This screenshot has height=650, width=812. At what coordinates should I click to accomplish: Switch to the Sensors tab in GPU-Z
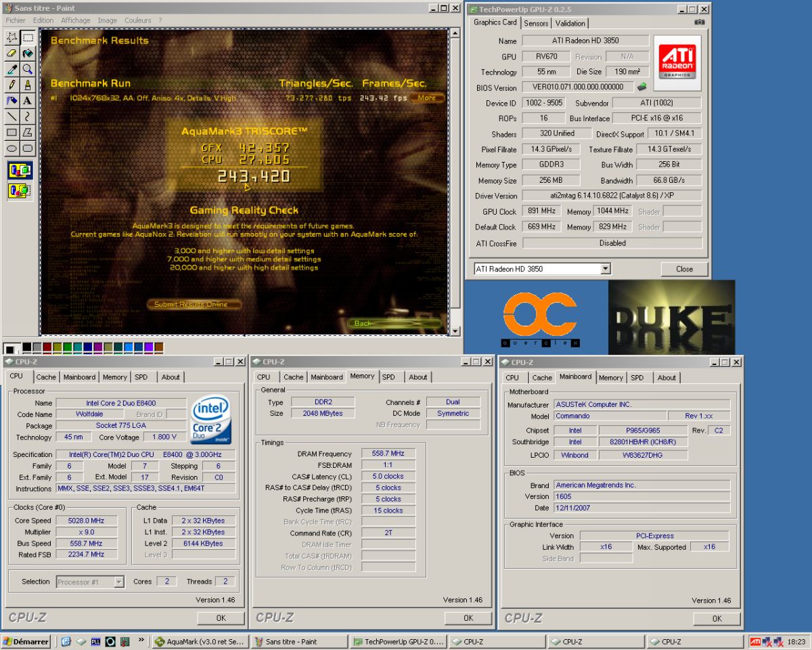click(x=537, y=23)
